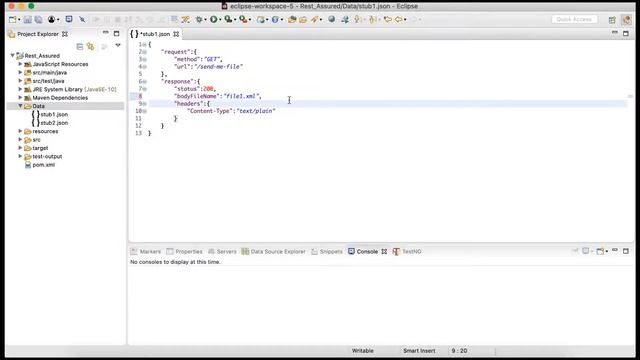The height and width of the screenshot is (360, 640).
Task: Click the Java EE perspective icon
Action: [x=626, y=20]
